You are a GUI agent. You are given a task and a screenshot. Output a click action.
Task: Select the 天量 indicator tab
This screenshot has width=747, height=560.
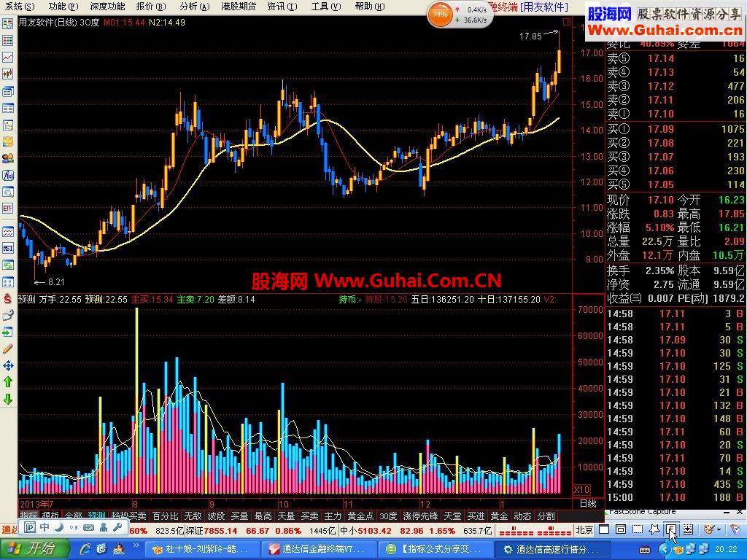click(x=286, y=516)
